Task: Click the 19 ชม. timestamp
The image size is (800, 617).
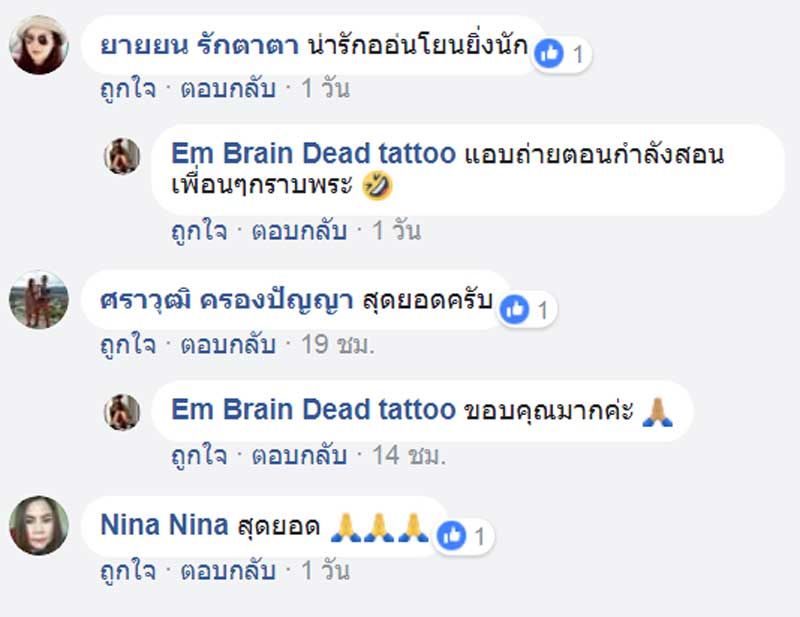Action: coord(338,344)
